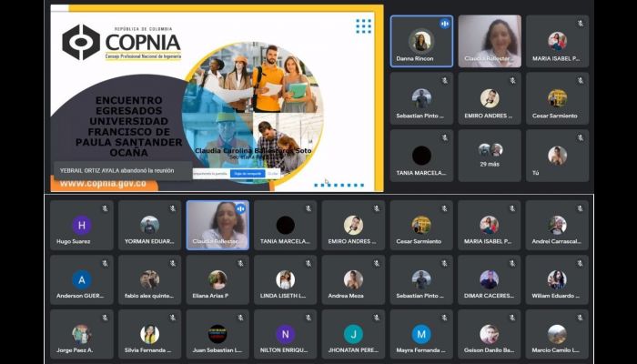Click the teal J avatar of JHONATAN PERE
Viewport: 637px width, 364px height.
click(x=353, y=334)
